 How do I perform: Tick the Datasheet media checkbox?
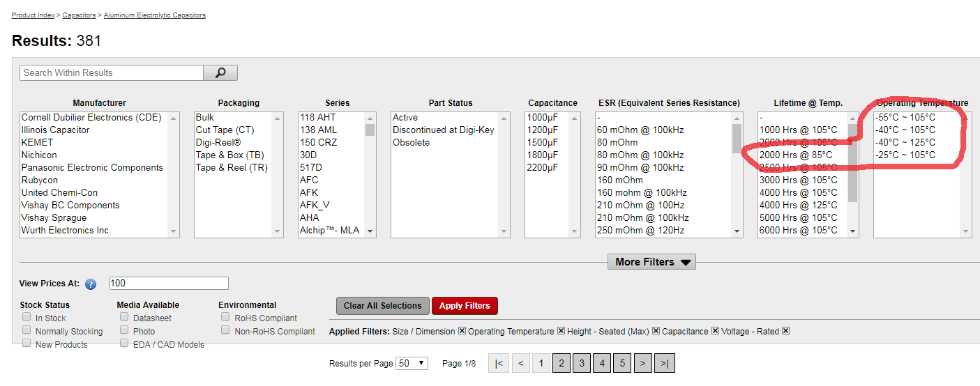click(x=124, y=317)
